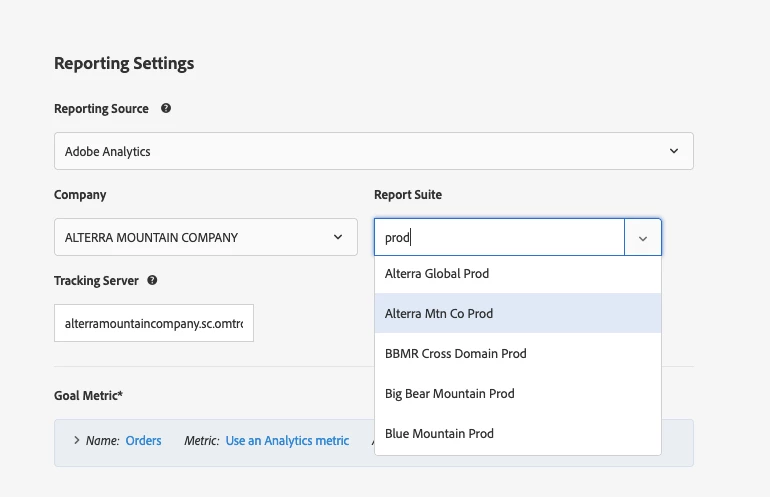Click the Report Suite label
This screenshot has width=770, height=497.
pyautogui.click(x=408, y=194)
